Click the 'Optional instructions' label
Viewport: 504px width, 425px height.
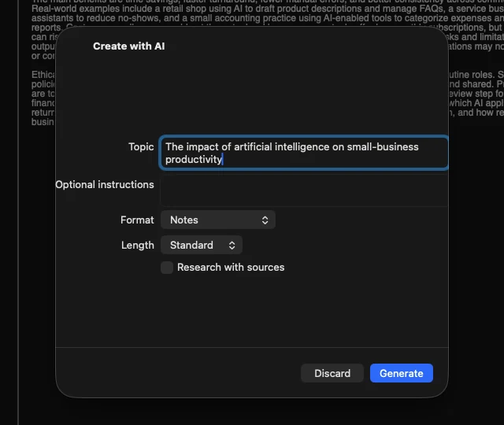pos(105,185)
